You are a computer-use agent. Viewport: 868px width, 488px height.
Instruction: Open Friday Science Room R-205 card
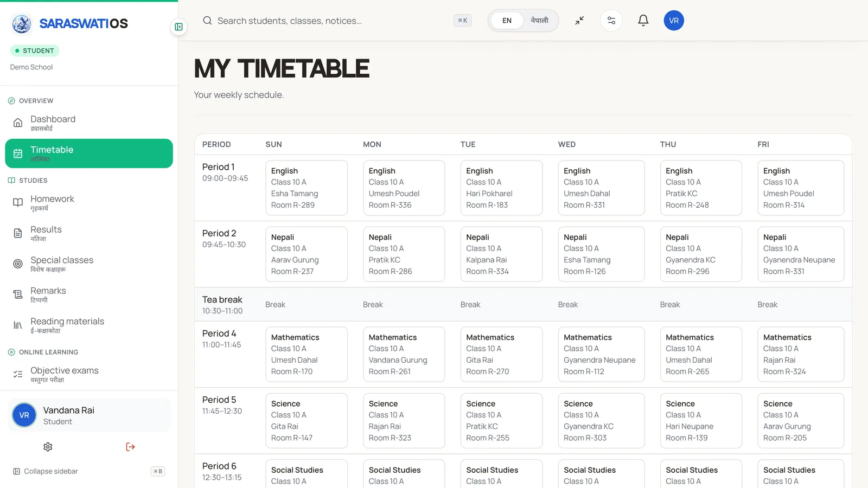(801, 421)
